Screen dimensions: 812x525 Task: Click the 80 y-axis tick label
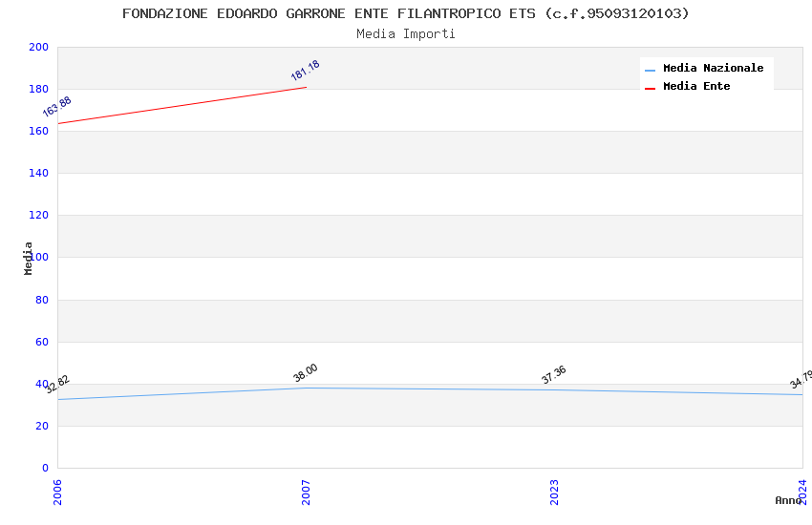click(42, 300)
